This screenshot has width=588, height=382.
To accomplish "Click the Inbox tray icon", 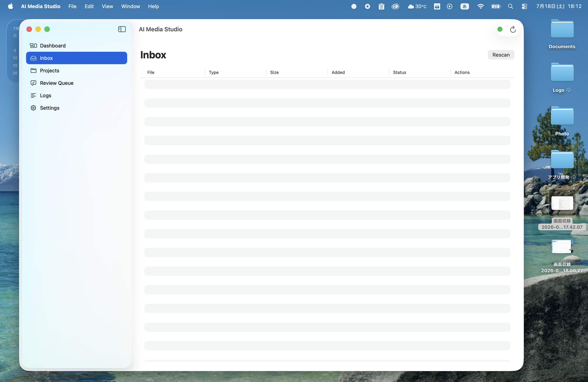I will coord(33,58).
